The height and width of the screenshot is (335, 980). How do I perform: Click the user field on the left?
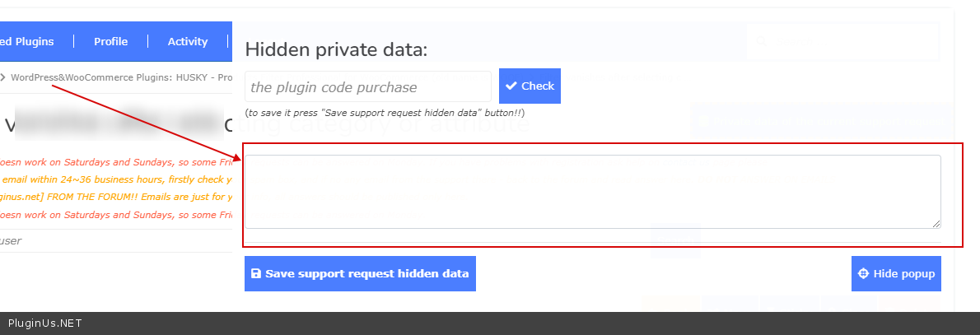pos(115,240)
